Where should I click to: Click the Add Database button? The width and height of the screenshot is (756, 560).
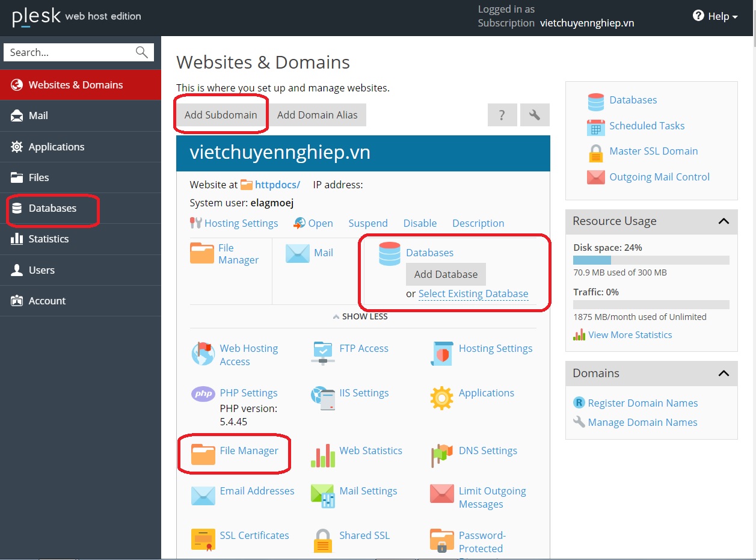(446, 274)
